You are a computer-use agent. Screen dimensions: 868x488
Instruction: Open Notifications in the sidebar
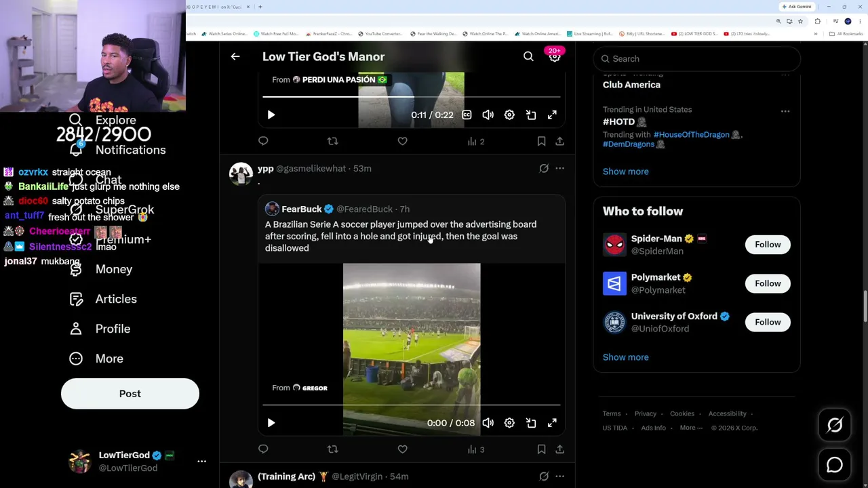click(x=117, y=150)
